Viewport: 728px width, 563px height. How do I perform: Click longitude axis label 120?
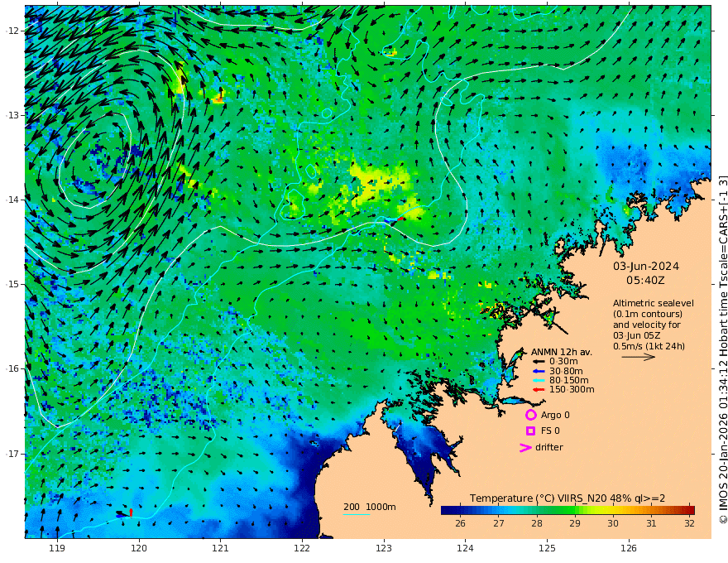click(x=139, y=548)
